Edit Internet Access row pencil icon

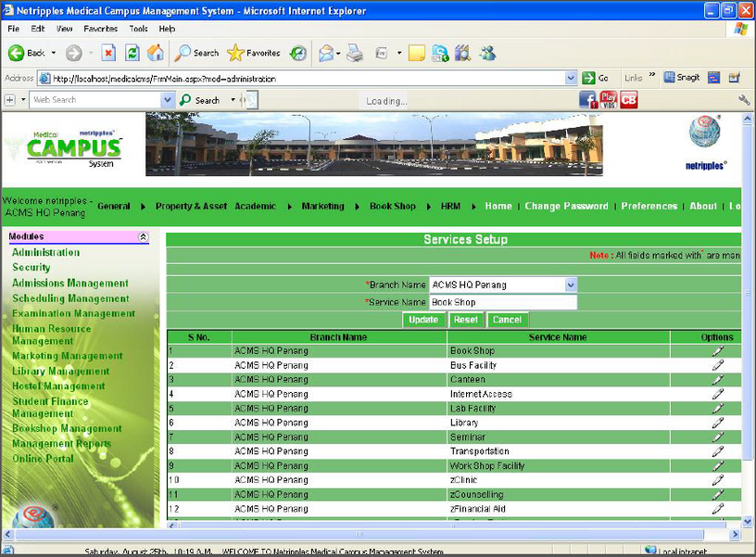click(717, 394)
